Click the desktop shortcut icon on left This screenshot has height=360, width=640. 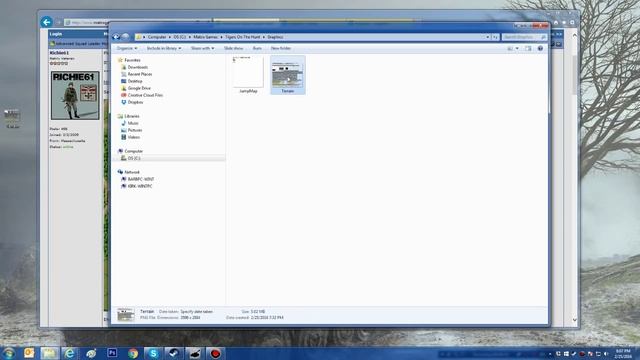pos(12,118)
